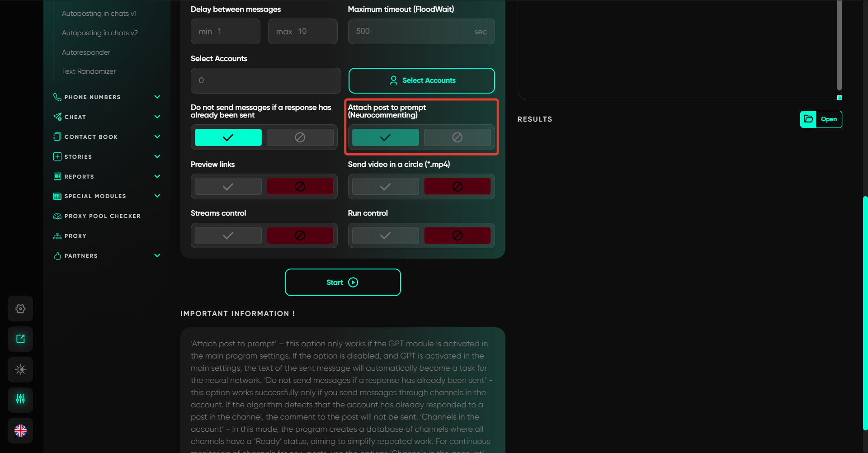This screenshot has height=453, width=868.
Task: Toggle the brightness theme icon
Action: pyautogui.click(x=20, y=369)
